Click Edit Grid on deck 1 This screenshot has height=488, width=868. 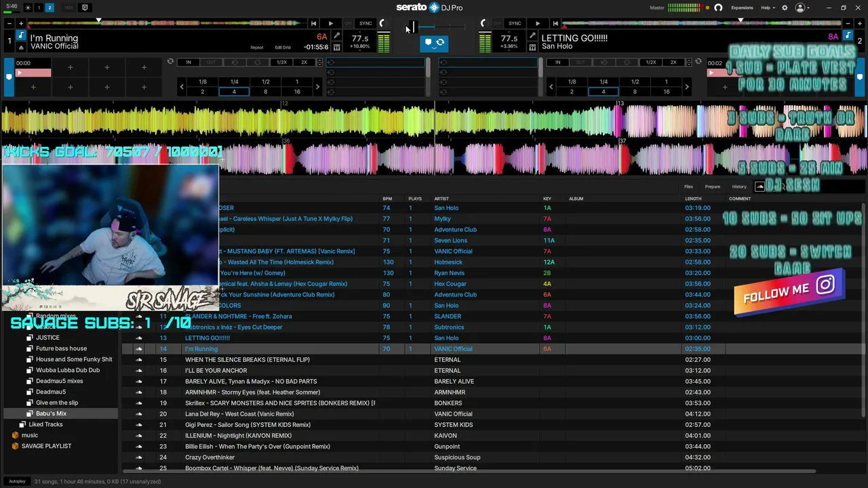(283, 47)
